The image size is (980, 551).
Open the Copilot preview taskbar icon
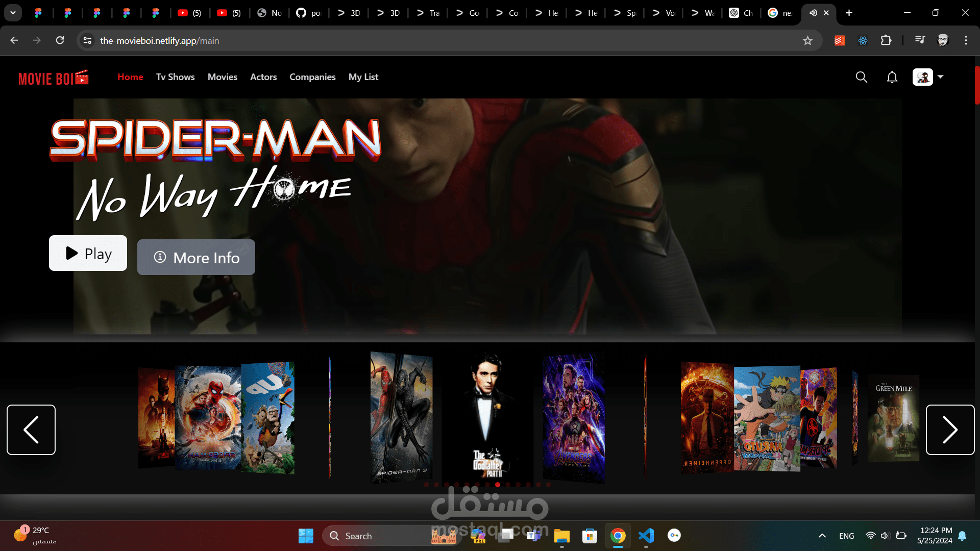pos(478,536)
